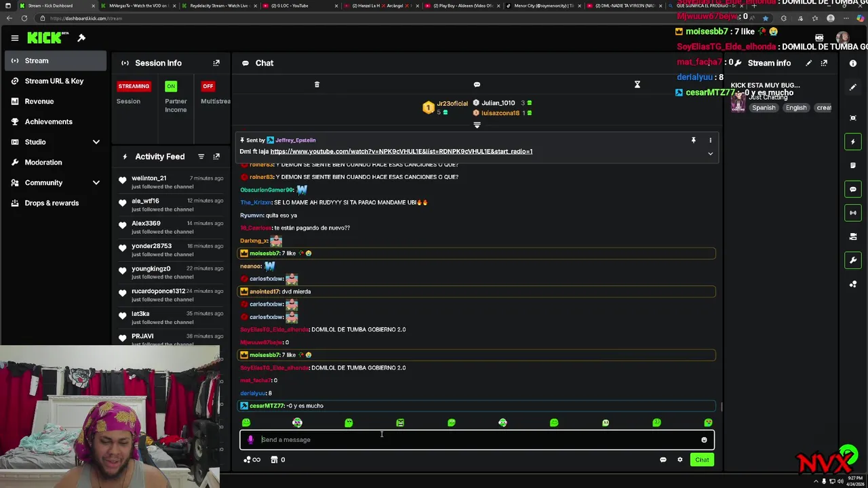This screenshot has width=868, height=488.
Task: Toggle lightning activity panel in right rail
Action: 853,142
